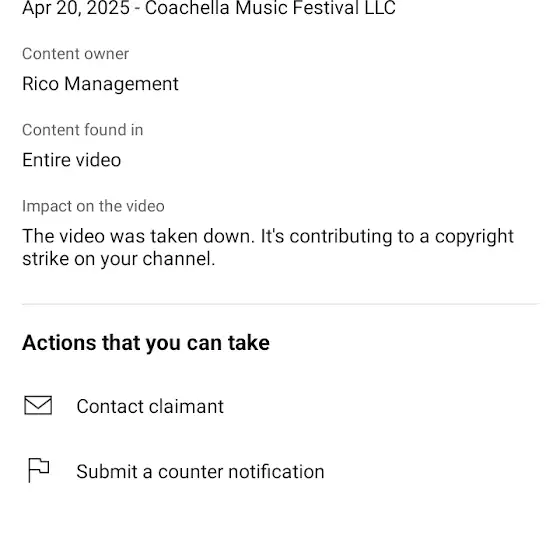Click the Apr 20, 2025 date text

coord(76,8)
